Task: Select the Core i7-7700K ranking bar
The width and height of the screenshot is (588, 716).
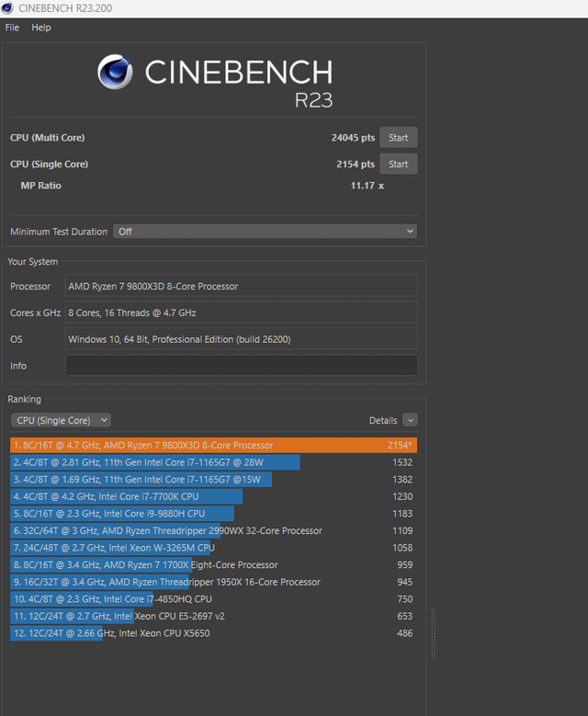Action: point(126,496)
